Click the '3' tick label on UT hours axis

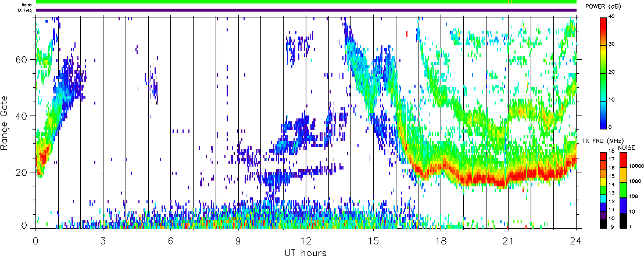(103, 240)
